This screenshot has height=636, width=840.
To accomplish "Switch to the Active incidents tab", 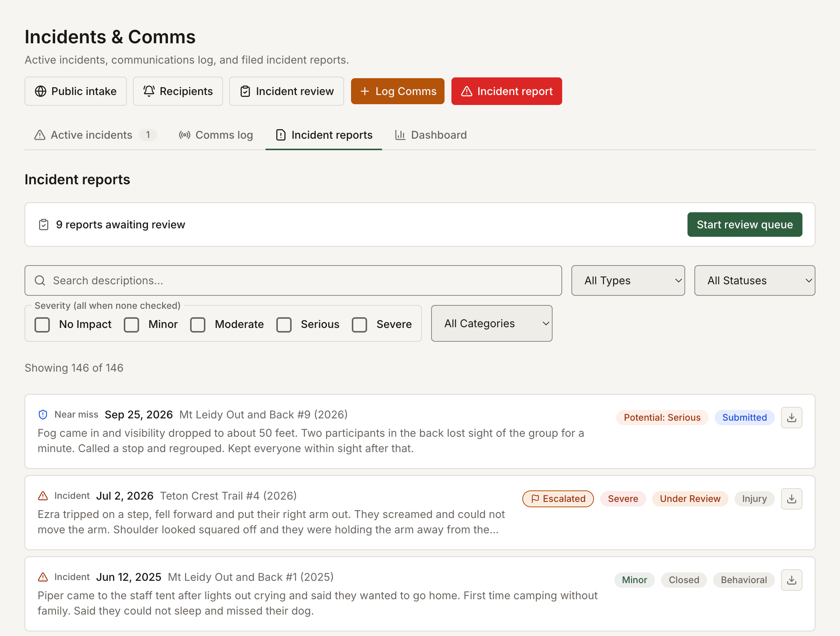I will 95,135.
